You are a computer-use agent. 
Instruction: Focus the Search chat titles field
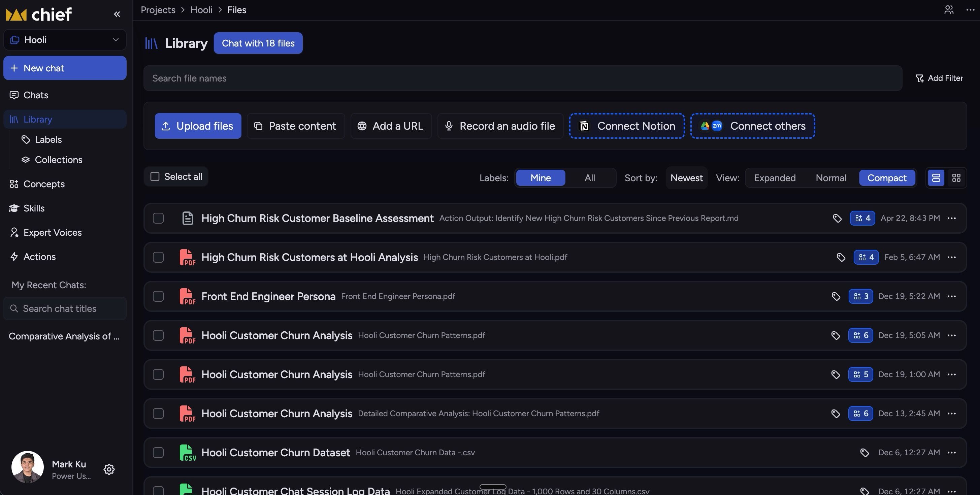tap(65, 308)
